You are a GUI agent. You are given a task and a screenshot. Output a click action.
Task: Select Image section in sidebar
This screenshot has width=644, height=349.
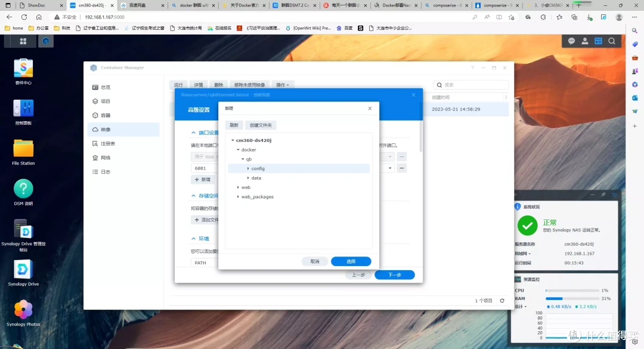click(x=123, y=129)
